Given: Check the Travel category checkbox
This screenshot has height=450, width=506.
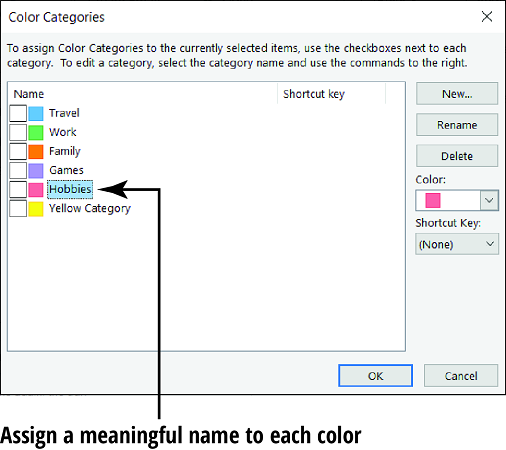Looking at the screenshot, I should (x=18, y=113).
